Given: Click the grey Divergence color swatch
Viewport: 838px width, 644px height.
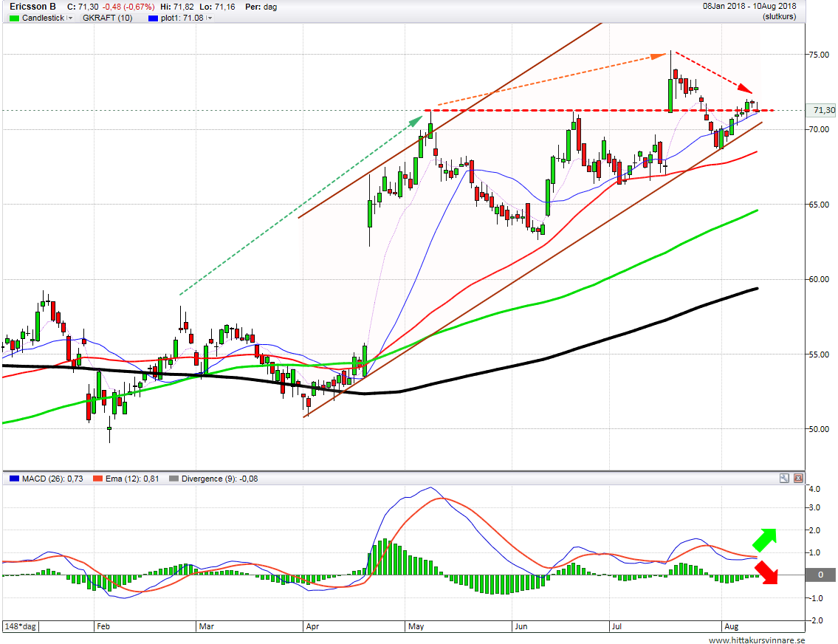Looking at the screenshot, I should 174,479.
